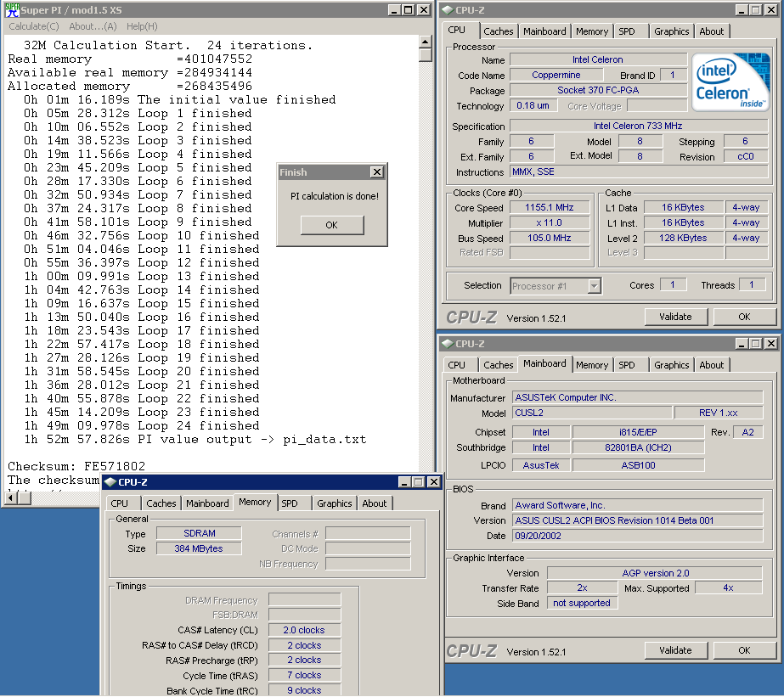Select Graphics tab in the Motherboard CPU-Z window
Screen dimensions: 784x697
pos(671,365)
